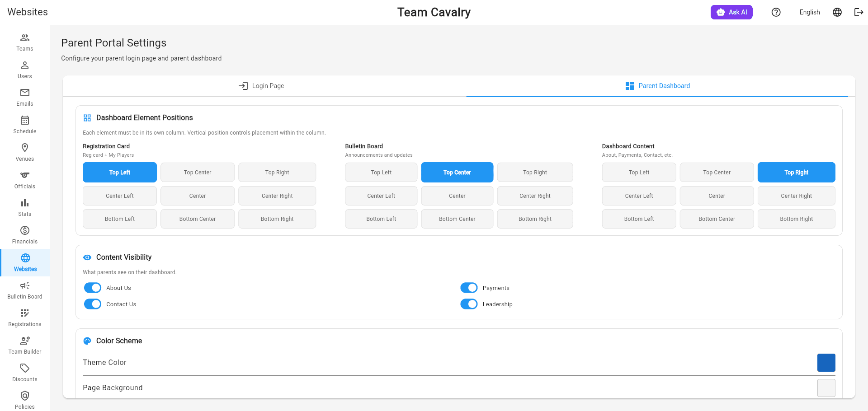868x411 pixels.
Task: Open the Registrations sidebar icon
Action: pos(25,313)
